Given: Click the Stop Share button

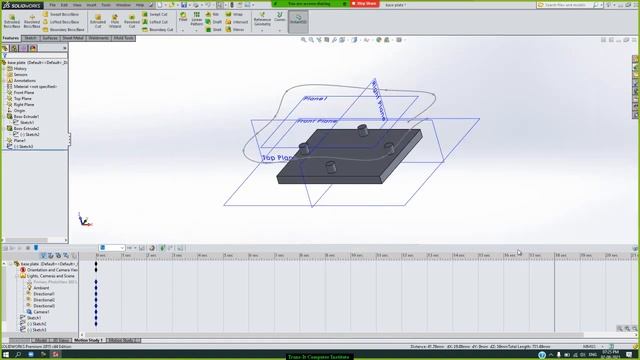Looking at the screenshot, I should click(365, 4).
